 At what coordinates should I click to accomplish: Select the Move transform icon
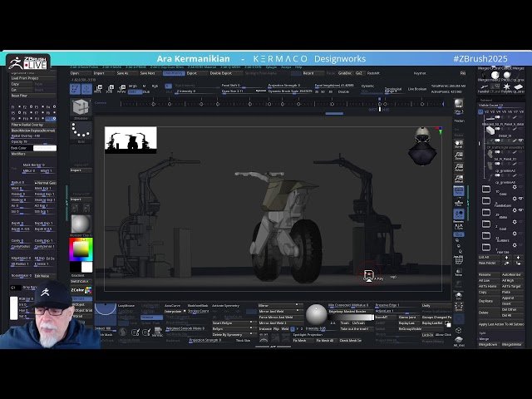pos(98,89)
